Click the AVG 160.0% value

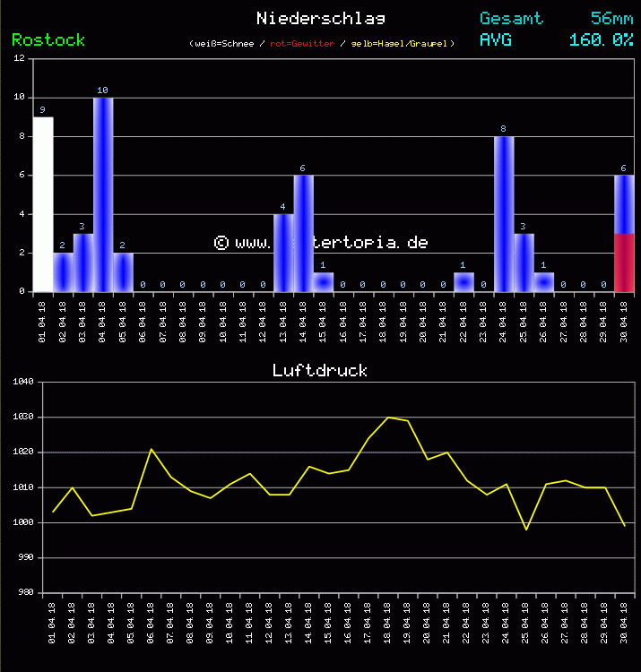point(601,39)
